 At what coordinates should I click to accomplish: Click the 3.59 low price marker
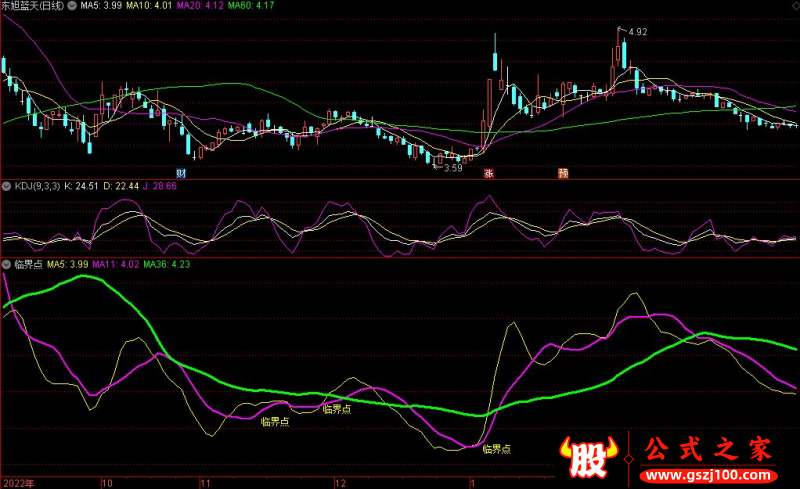coord(453,168)
